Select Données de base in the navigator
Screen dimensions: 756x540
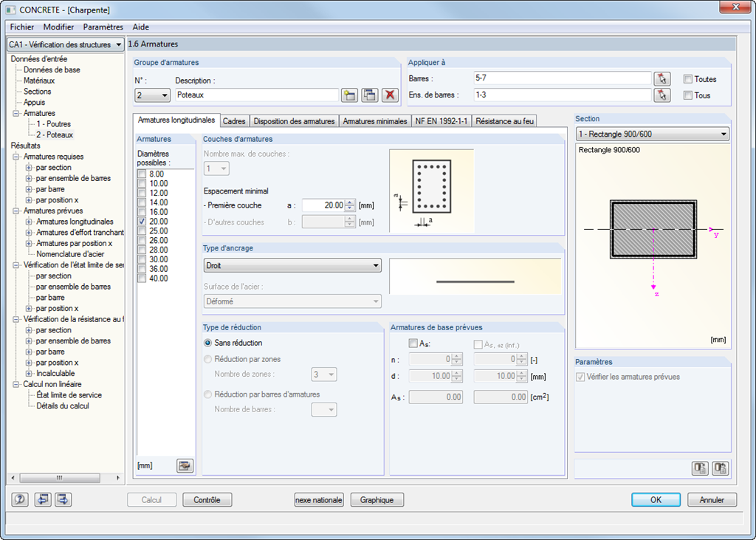(52, 70)
